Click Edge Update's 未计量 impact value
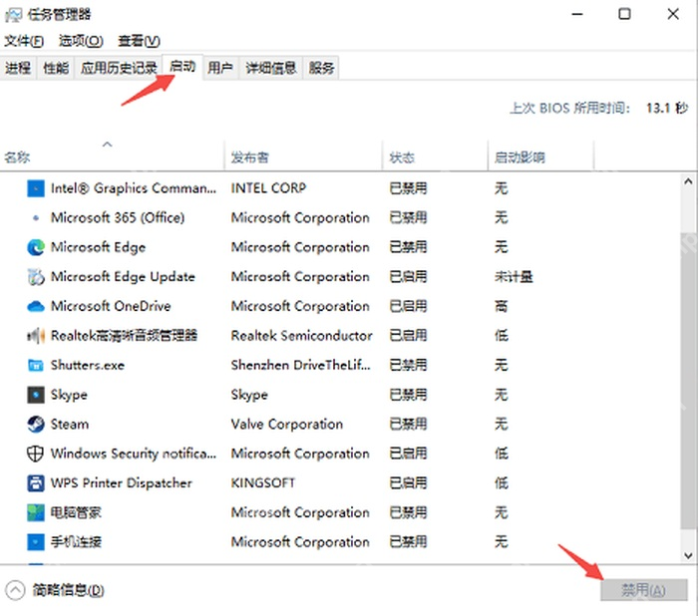The width and height of the screenshot is (698, 616). coord(514,277)
